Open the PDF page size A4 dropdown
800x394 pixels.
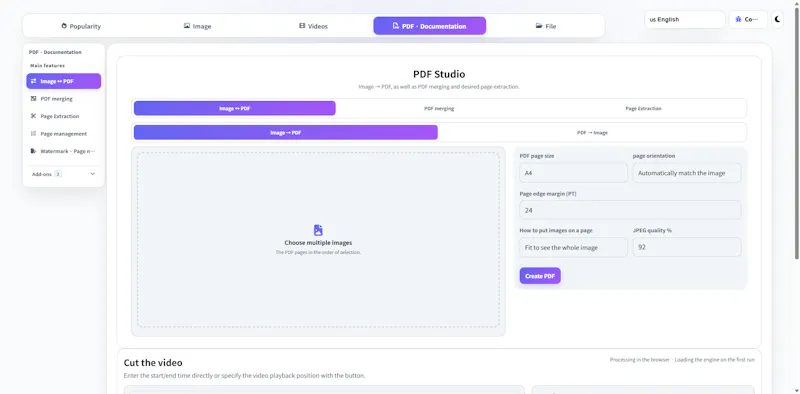[573, 173]
